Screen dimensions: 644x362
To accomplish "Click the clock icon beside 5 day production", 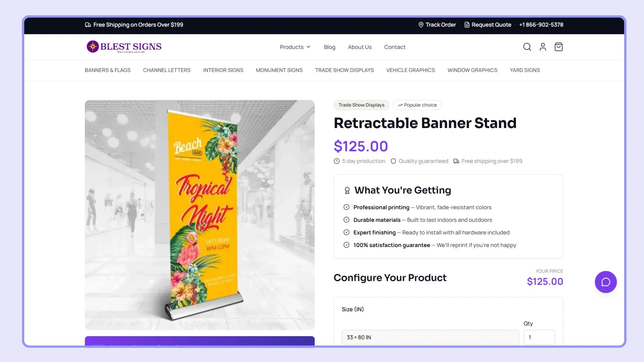I will pyautogui.click(x=337, y=161).
